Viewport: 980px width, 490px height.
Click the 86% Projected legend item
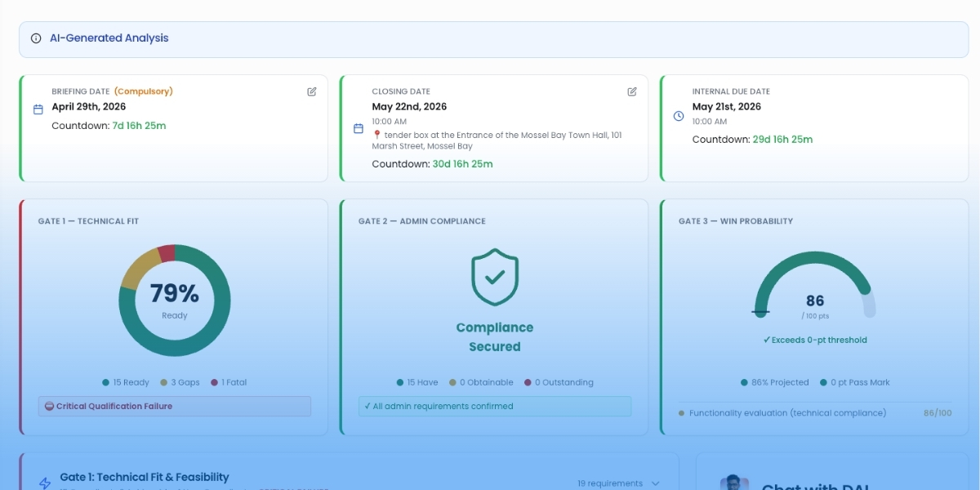pyautogui.click(x=775, y=382)
